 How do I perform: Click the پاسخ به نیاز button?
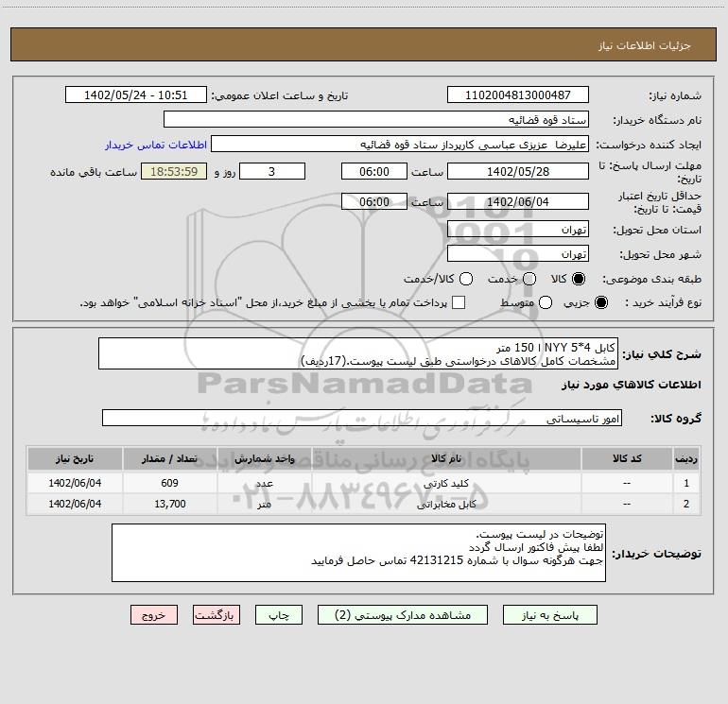pos(550,615)
